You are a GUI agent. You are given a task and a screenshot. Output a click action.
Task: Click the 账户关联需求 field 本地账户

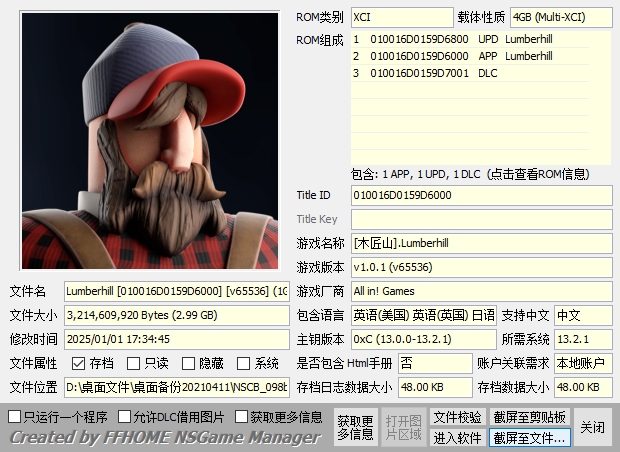pyautogui.click(x=583, y=363)
